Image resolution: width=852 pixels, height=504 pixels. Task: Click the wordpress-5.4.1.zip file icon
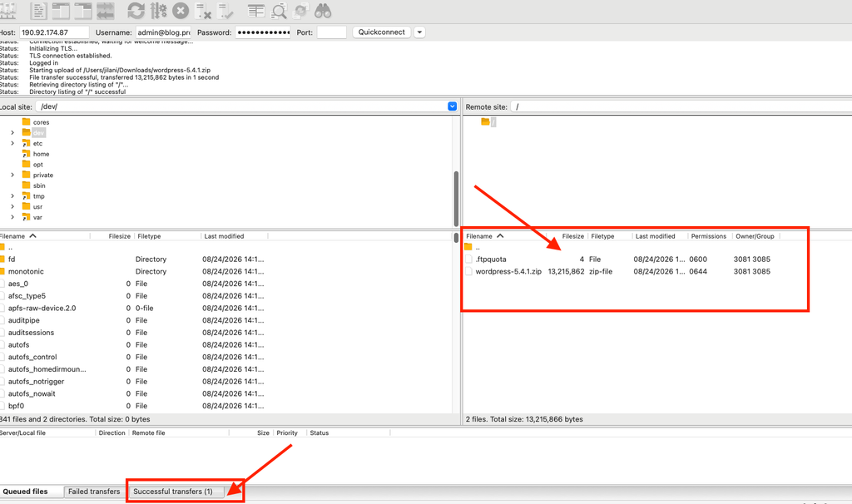point(468,272)
